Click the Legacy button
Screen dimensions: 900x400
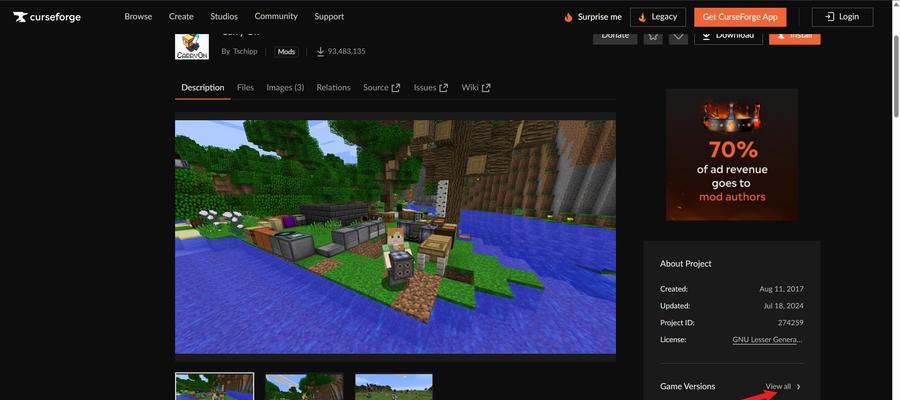click(x=658, y=17)
